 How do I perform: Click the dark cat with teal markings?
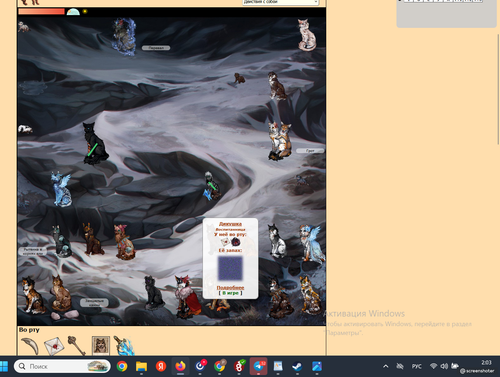(61, 242)
